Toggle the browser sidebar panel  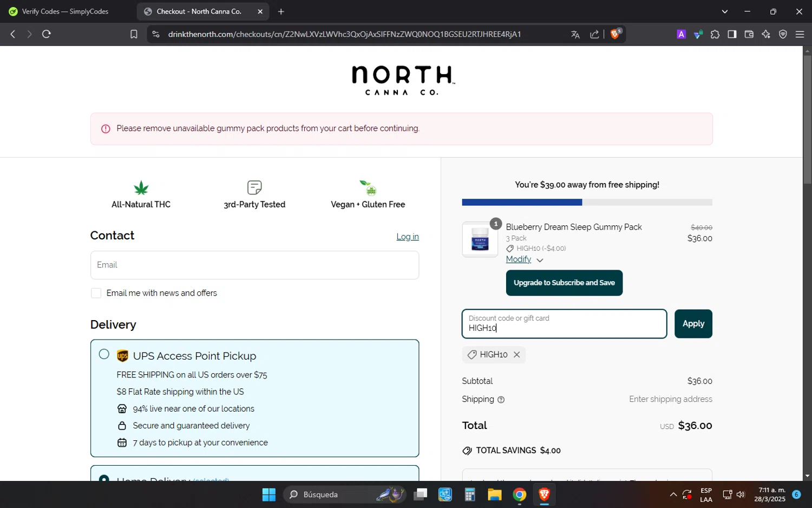pyautogui.click(x=732, y=34)
